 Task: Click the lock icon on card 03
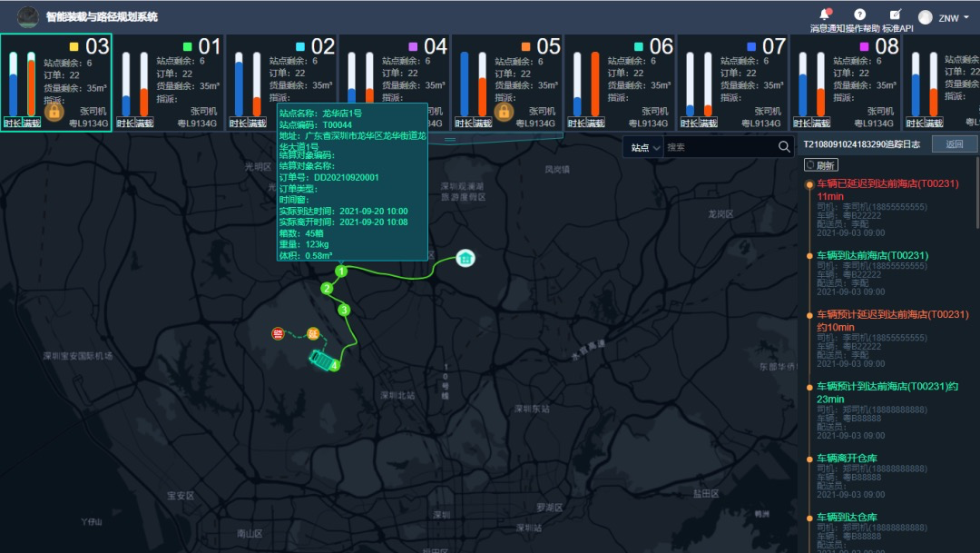coord(54,112)
